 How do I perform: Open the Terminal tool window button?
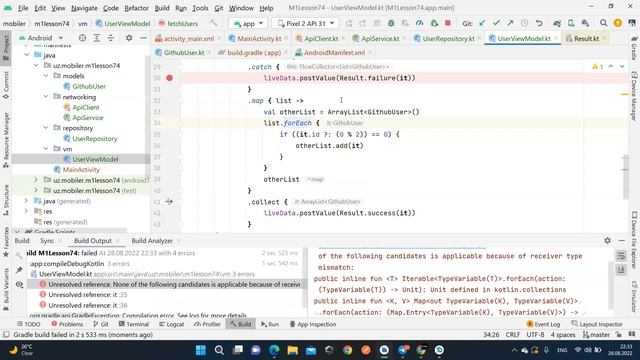[x=133, y=324]
